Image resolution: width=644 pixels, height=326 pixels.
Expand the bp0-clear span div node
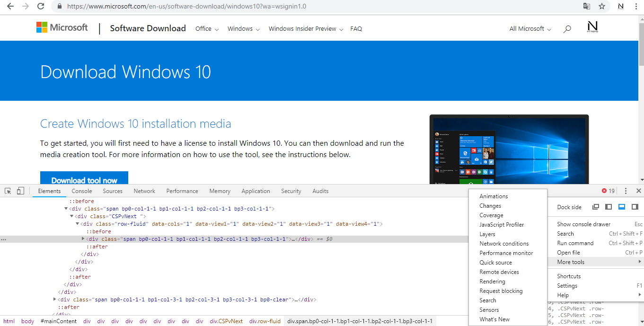(55, 300)
